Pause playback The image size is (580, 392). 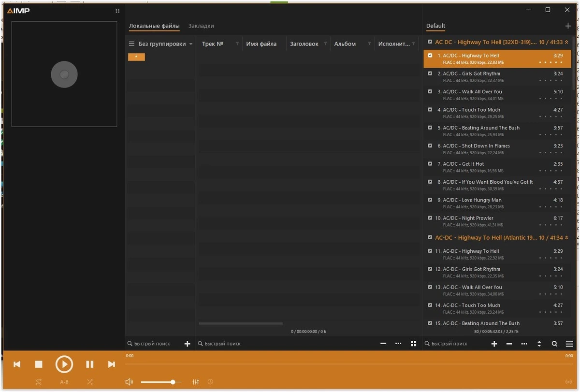click(x=90, y=364)
